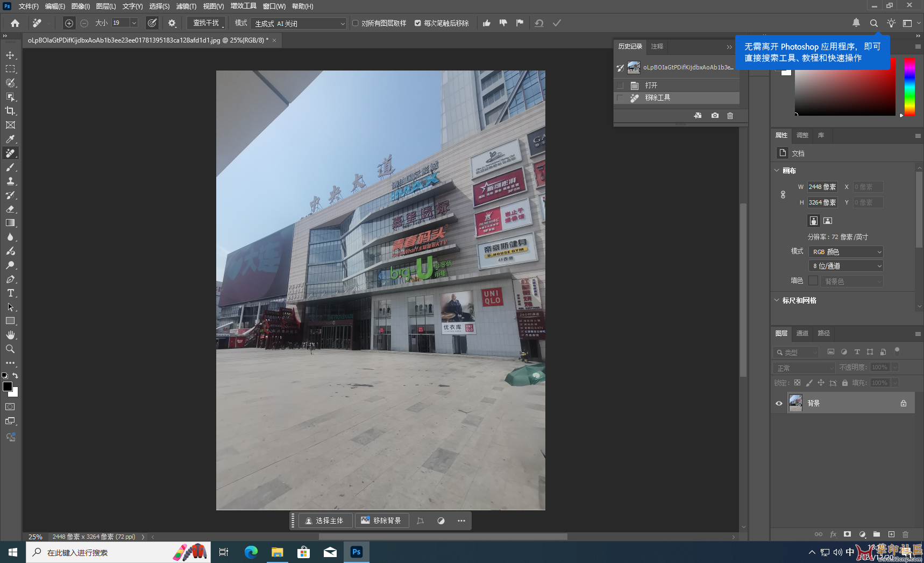Commit the remove operation checkmark

557,23
